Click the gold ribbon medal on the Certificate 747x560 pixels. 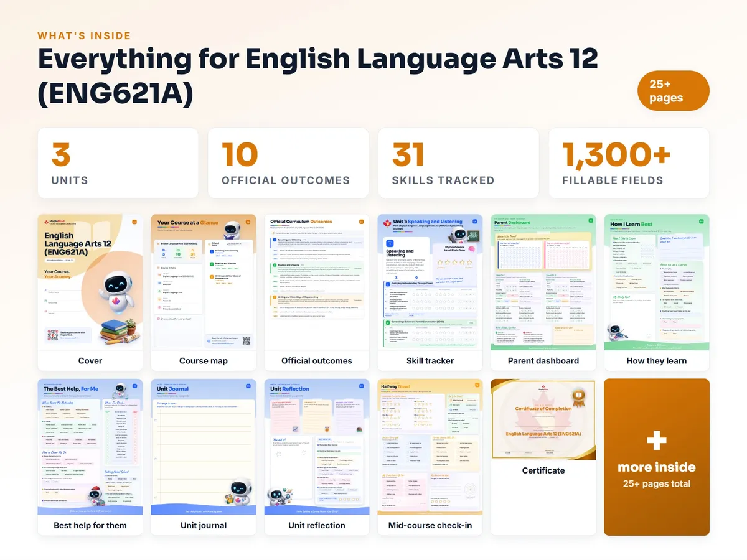coord(578,396)
